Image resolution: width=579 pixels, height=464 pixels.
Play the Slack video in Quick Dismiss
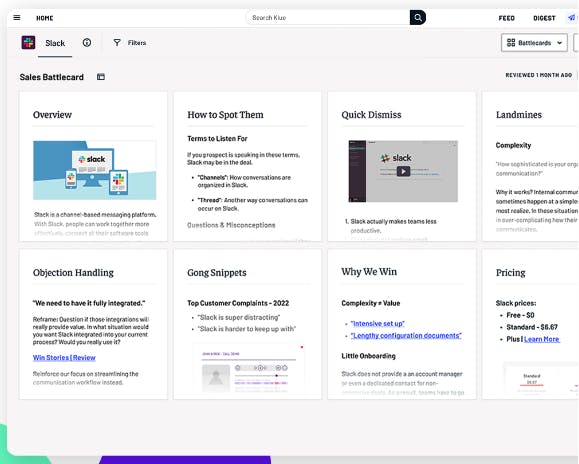click(x=403, y=171)
